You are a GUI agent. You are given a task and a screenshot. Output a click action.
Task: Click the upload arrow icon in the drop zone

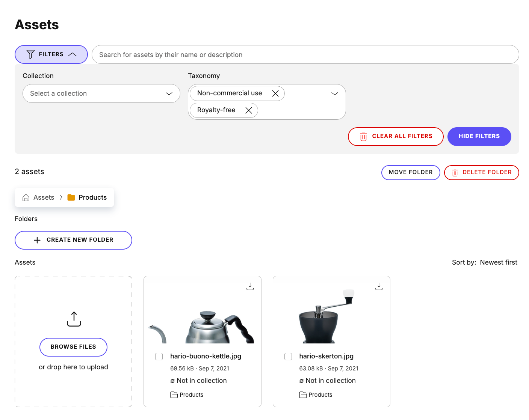73,319
